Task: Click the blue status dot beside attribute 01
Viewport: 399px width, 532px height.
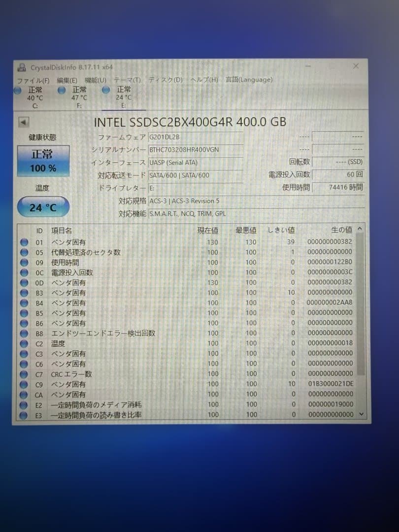Action: click(24, 242)
